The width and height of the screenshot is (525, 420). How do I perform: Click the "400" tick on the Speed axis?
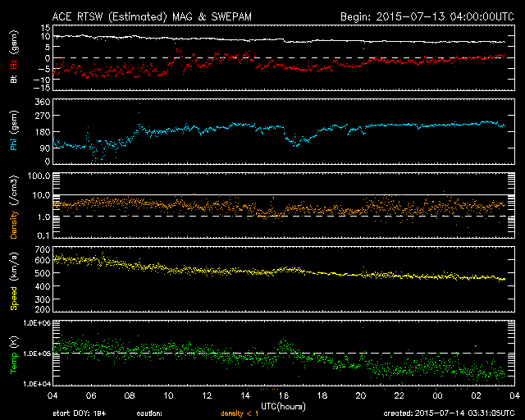pos(43,286)
